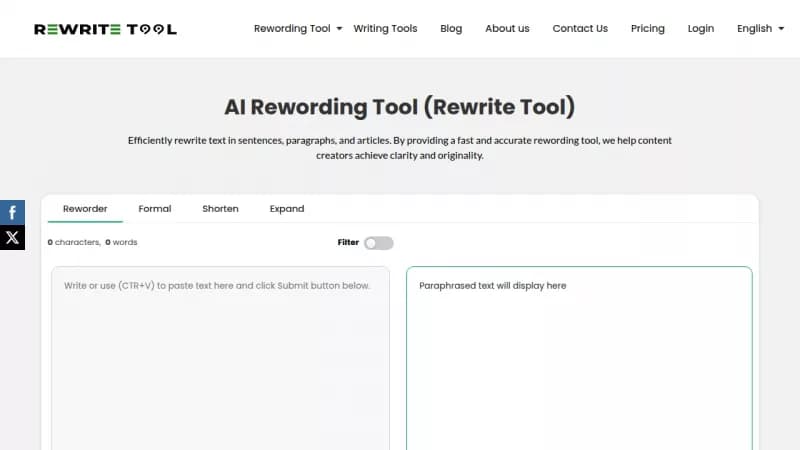Toggle the Filter switch

coord(379,243)
